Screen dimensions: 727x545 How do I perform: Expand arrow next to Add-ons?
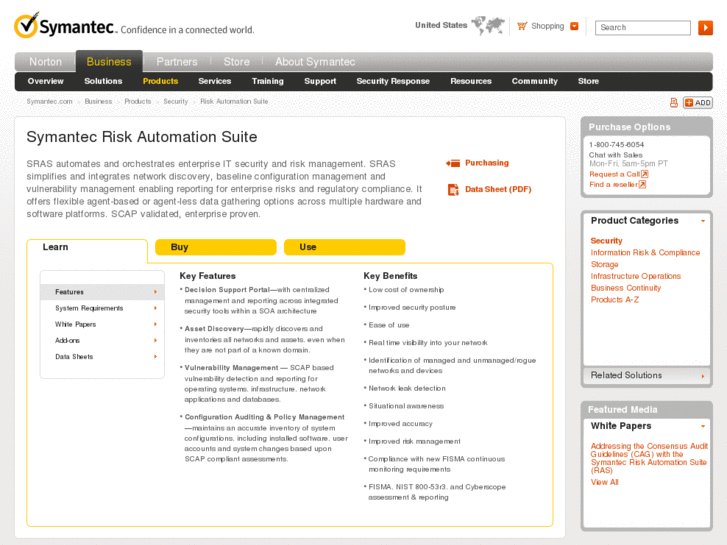pyautogui.click(x=155, y=340)
